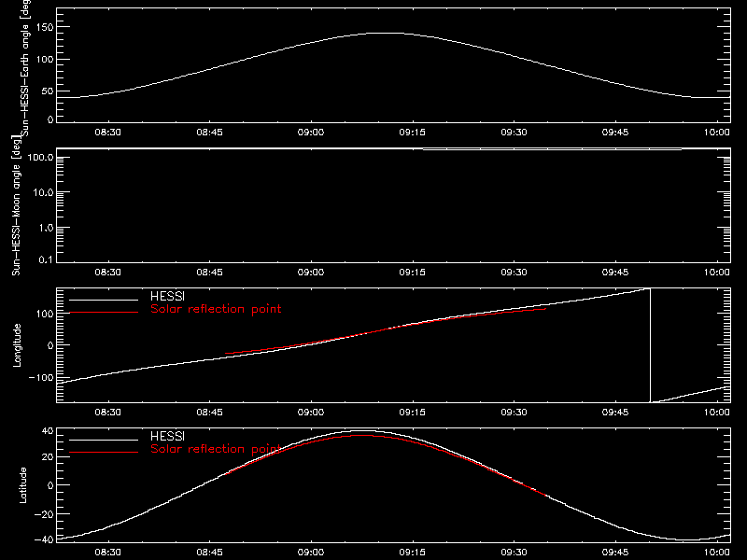
Task: Select Solar reflection point legend in Latitude plot
Action: click(216, 449)
